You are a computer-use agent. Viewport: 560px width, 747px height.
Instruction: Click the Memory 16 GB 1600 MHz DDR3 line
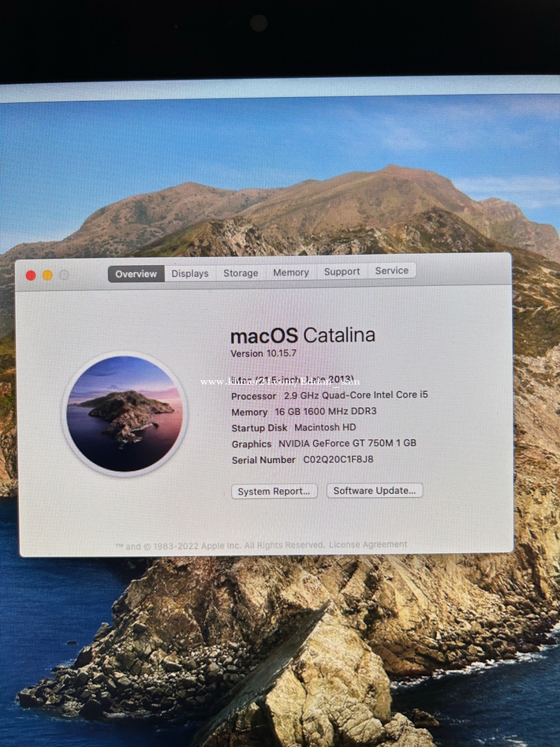click(x=303, y=411)
